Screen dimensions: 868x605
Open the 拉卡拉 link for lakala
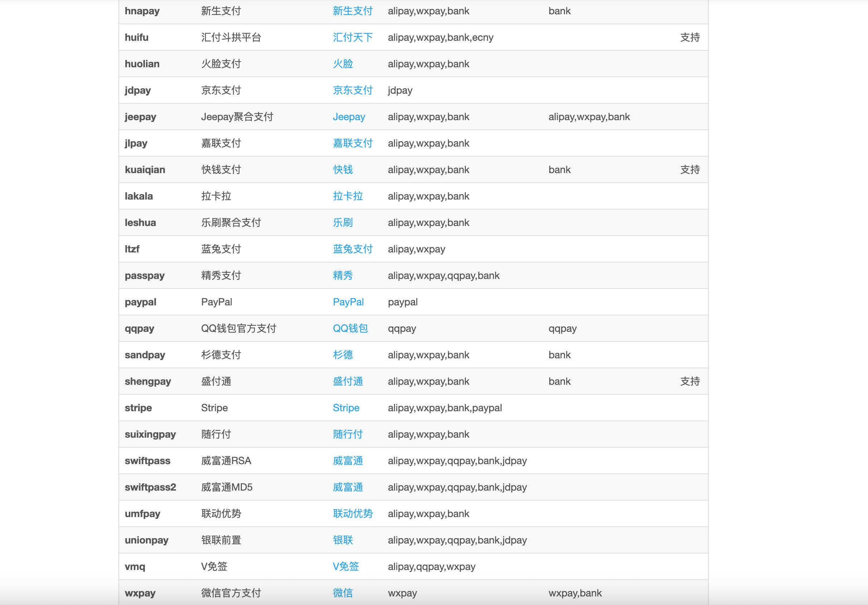[x=347, y=196]
